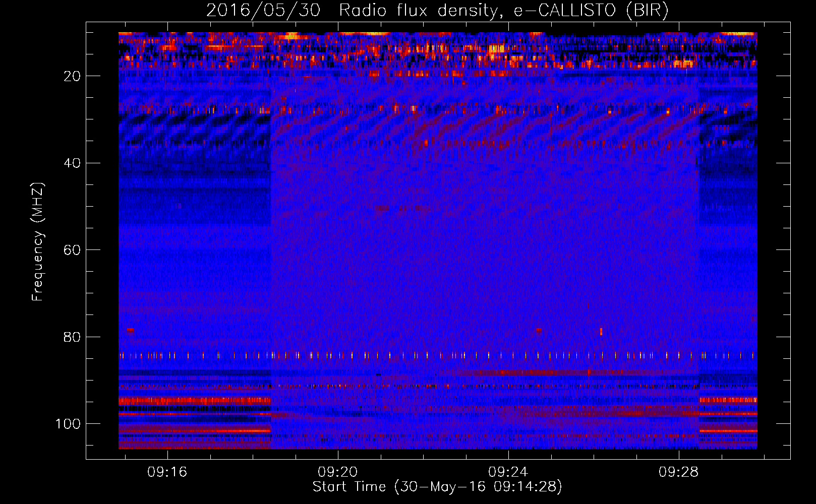This screenshot has width=816, height=504.
Task: Click the 09:20 time tick label
Action: tap(337, 472)
